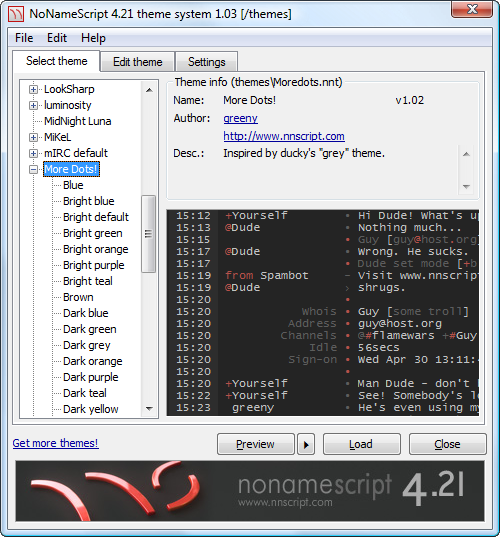Click the description box scroll-down arrow
Screen dimensions: 500x537
click(x=466, y=187)
